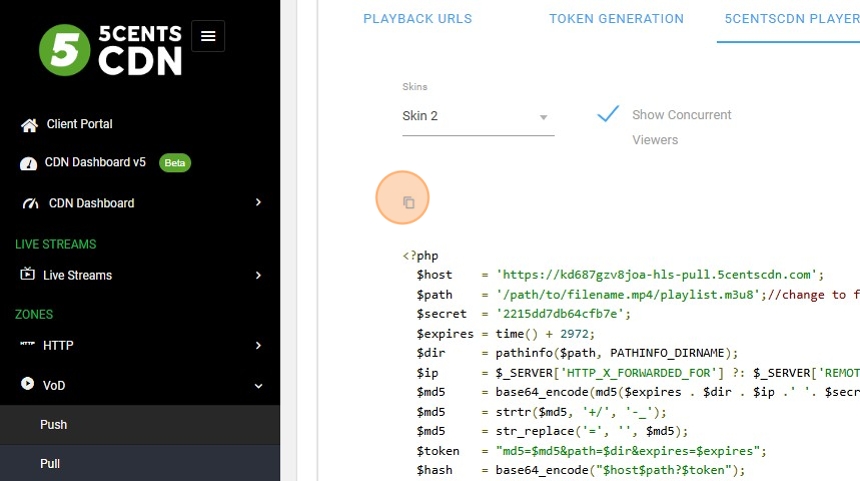This screenshot has height=481, width=860.
Task: Open the HTTP zones menu entry
Action: tap(58, 346)
